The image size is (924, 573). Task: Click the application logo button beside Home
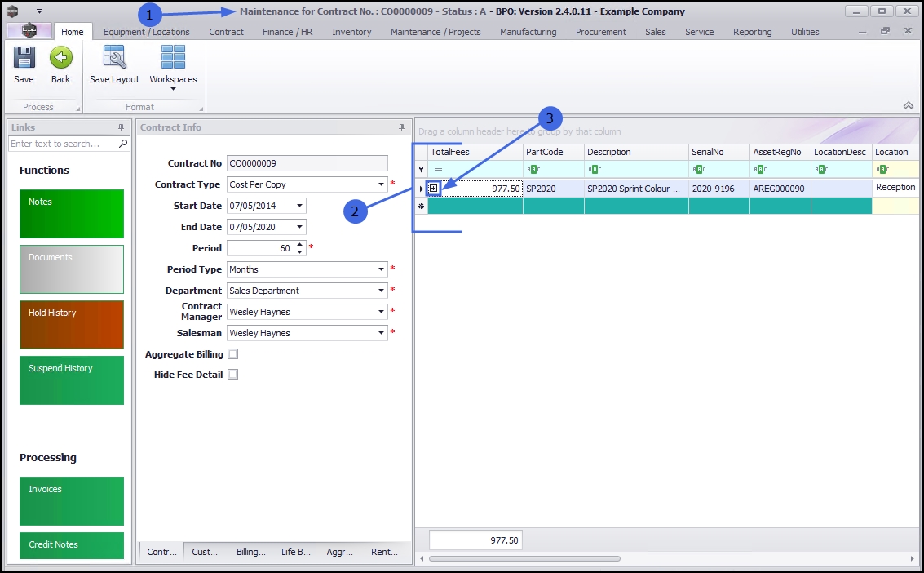29,31
